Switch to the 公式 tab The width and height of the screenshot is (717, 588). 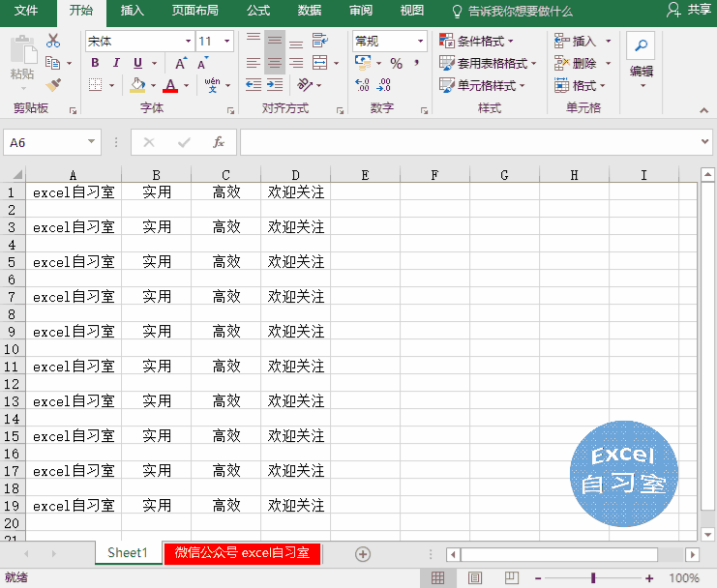pos(258,11)
